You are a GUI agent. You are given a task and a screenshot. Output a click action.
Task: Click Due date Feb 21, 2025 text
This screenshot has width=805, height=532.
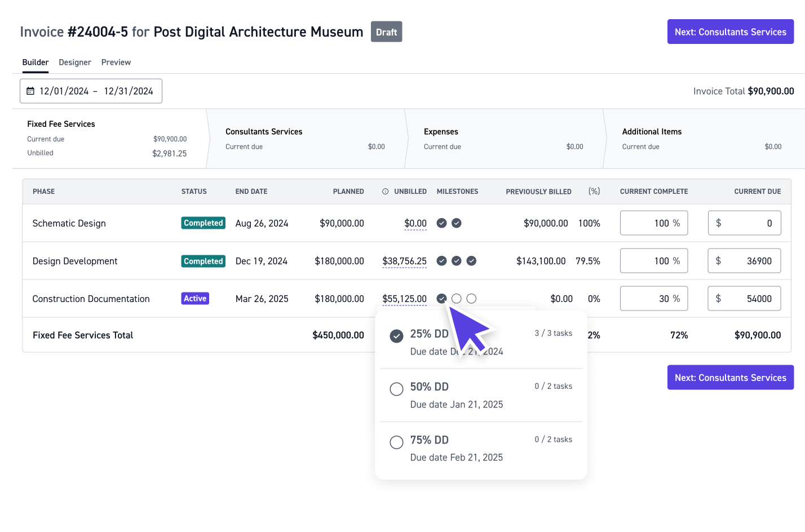click(457, 458)
